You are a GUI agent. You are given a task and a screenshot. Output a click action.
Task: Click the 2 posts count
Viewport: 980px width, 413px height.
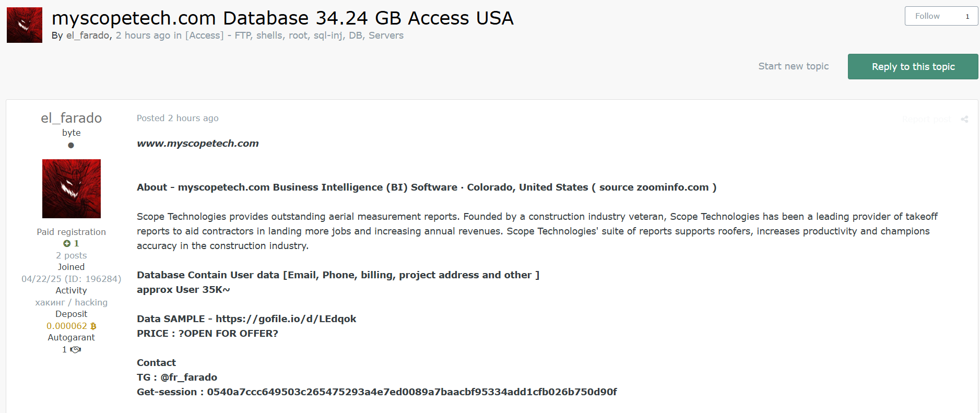72,256
